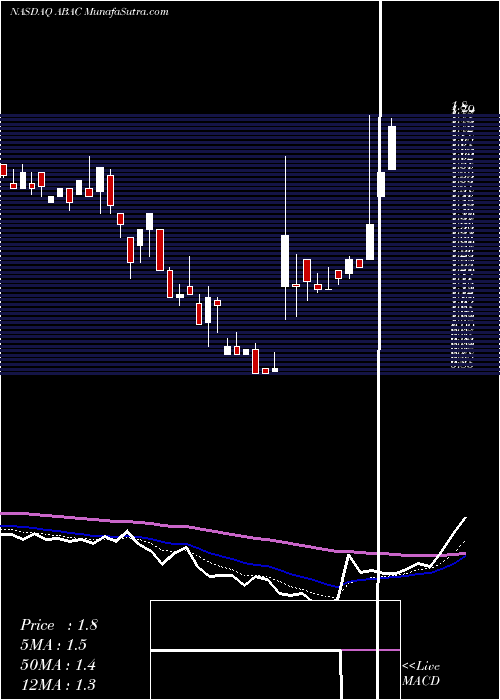Screen dimensions: 500x700
Task: Click the '50MA : 1.4' value
Action: (x=58, y=665)
